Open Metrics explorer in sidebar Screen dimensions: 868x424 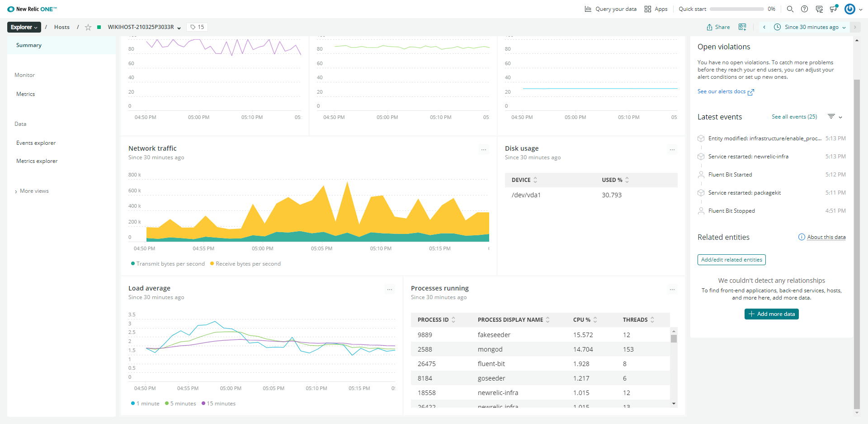click(37, 161)
